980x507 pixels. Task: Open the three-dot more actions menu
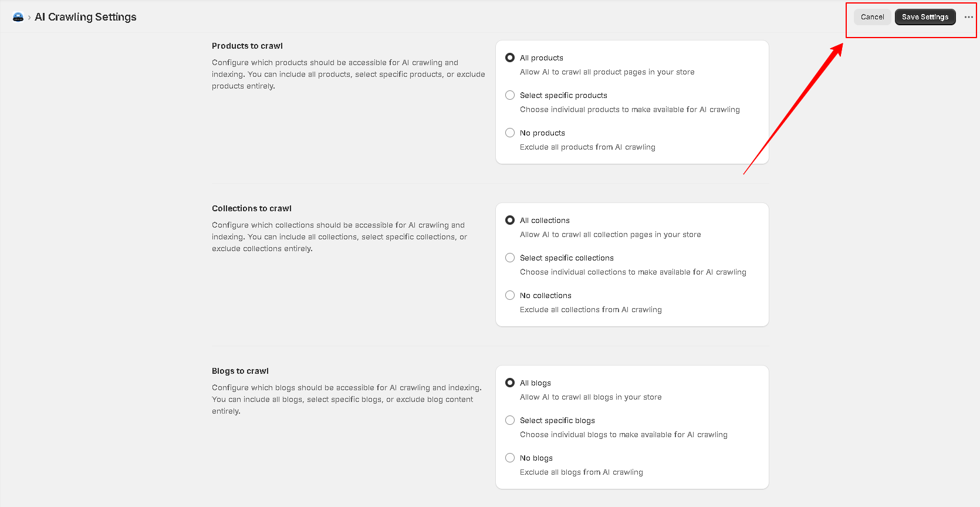(968, 17)
